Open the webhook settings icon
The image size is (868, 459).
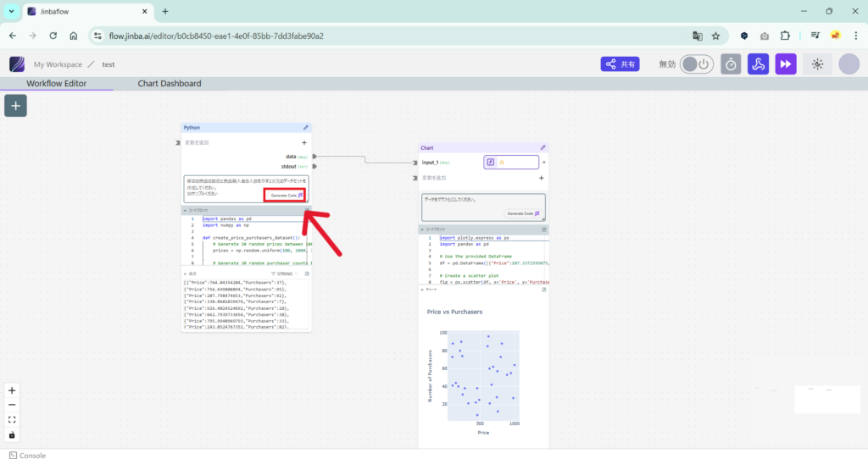click(x=758, y=64)
